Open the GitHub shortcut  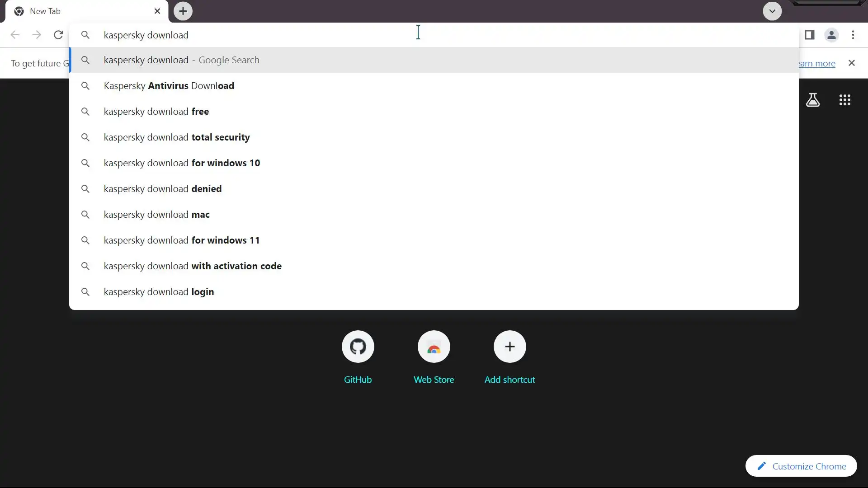pyautogui.click(x=358, y=347)
